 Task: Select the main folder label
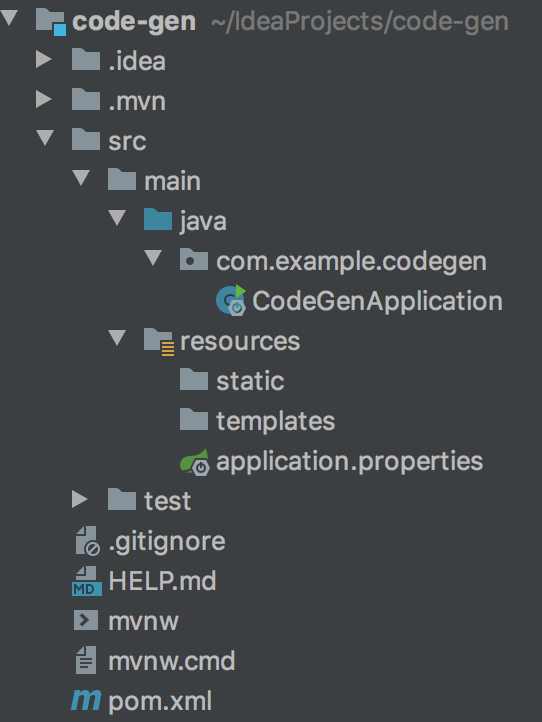coord(172,180)
